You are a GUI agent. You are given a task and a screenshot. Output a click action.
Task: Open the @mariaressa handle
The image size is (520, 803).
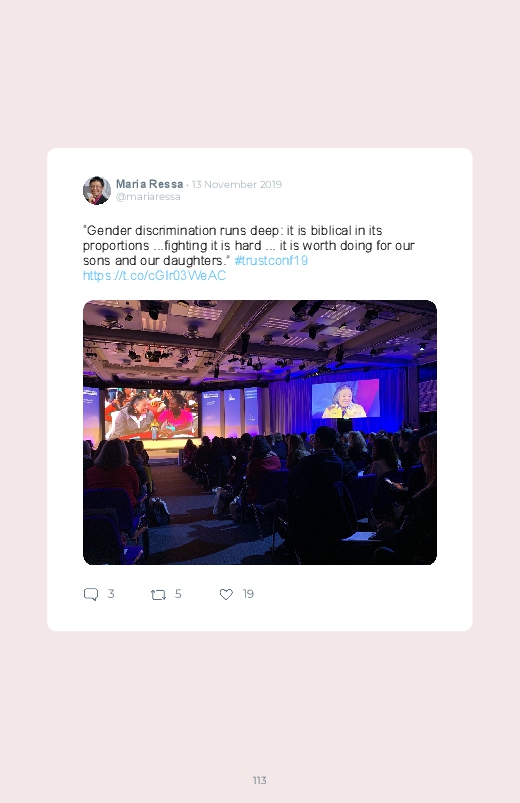tap(148, 197)
